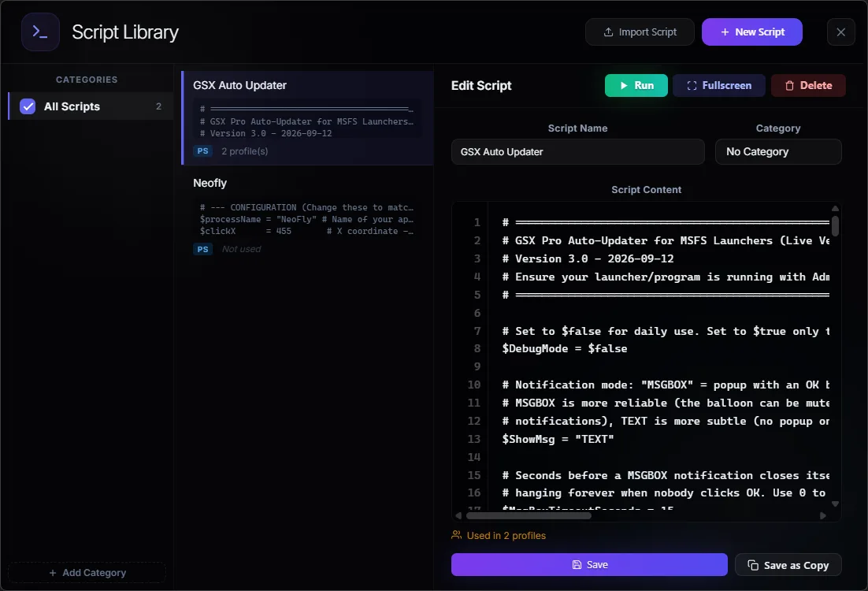This screenshot has height=591, width=868.
Task: Click the Version 3.0 comment on line 3
Action: pos(588,258)
